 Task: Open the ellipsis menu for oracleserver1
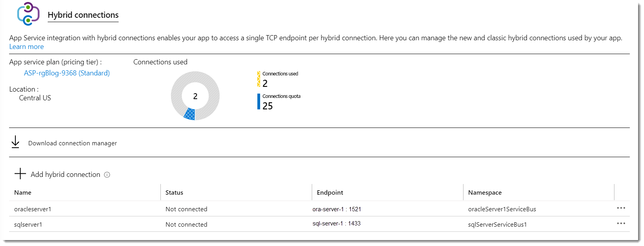click(x=621, y=208)
